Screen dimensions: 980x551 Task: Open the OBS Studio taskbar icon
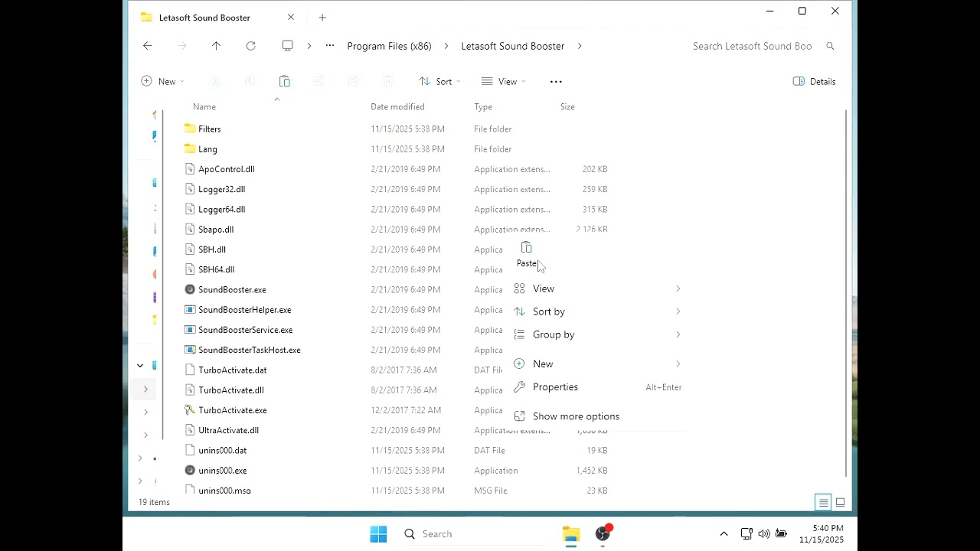click(603, 534)
